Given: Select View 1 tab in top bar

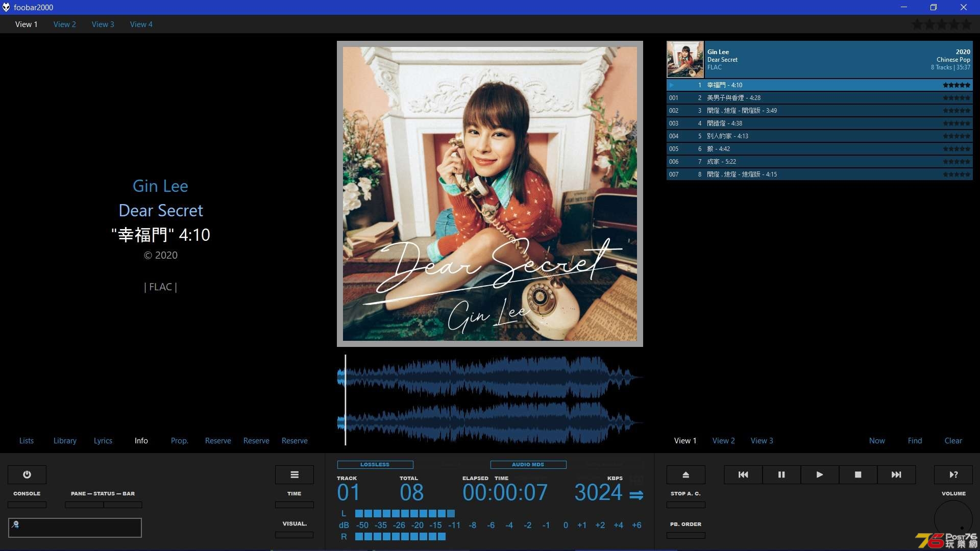Looking at the screenshot, I should [27, 24].
